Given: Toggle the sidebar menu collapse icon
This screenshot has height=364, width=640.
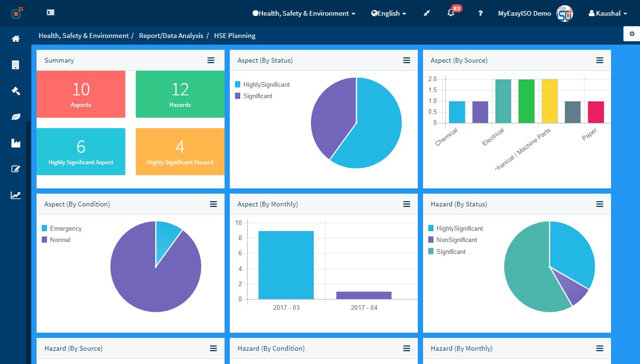Looking at the screenshot, I should pyautogui.click(x=50, y=13).
